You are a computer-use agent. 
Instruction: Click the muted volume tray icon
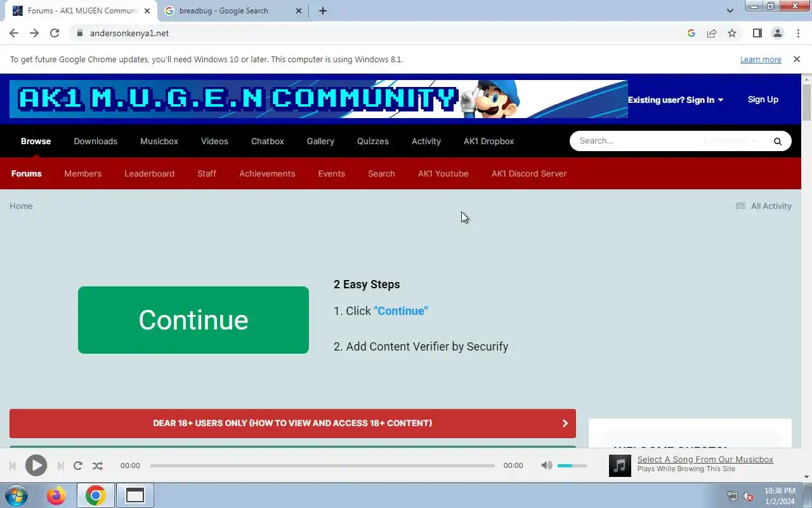[749, 496]
